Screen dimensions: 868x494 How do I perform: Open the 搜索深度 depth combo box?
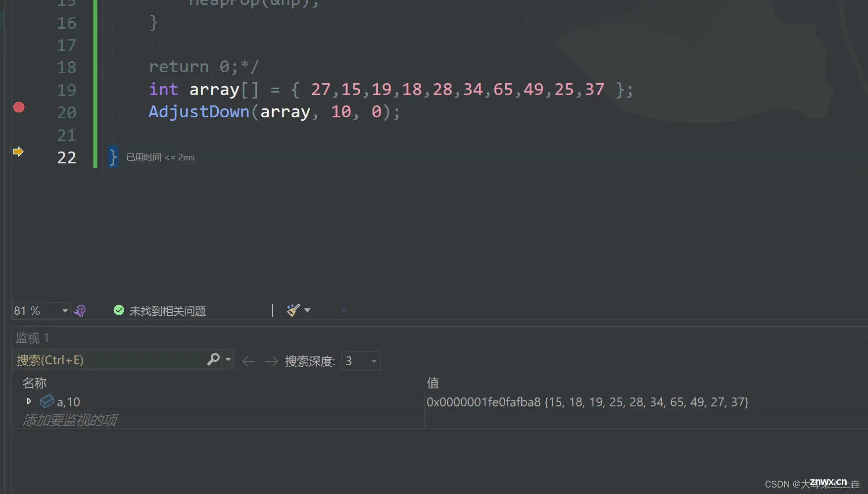tap(361, 361)
